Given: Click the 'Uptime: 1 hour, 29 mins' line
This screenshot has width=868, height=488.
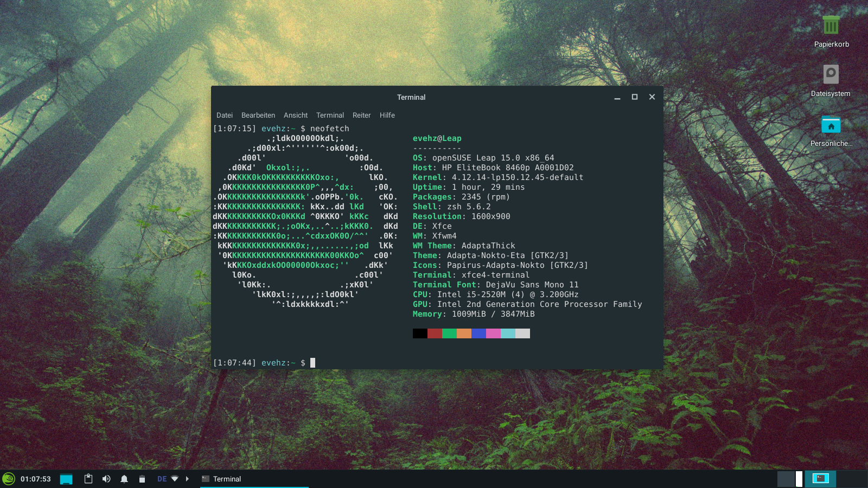Looking at the screenshot, I should tap(469, 187).
